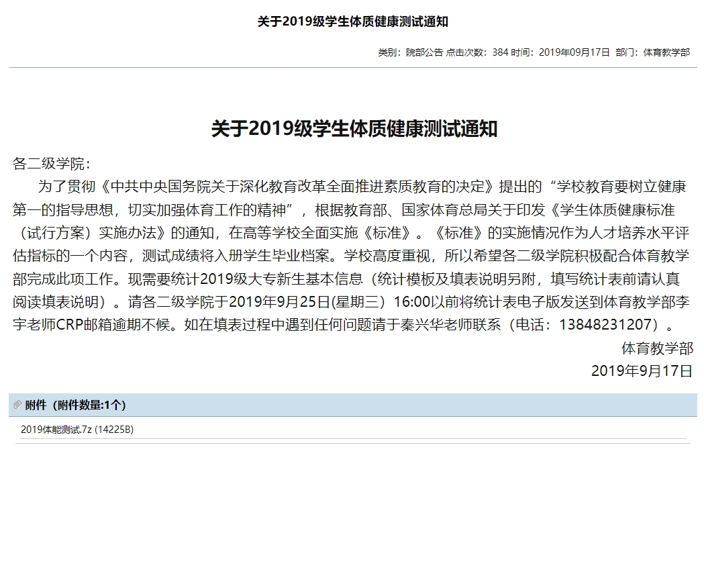Click the text 《中共中央国务院关于深化教育改革全面推进素质教育的决定》
Image resolution: width=704 pixels, height=588 pixels.
click(297, 186)
